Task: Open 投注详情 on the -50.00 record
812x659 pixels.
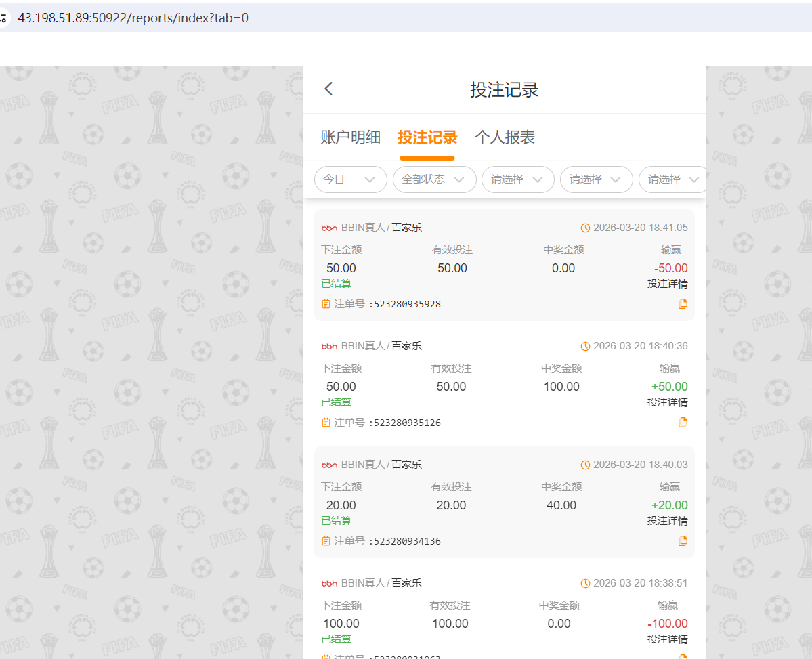Action: click(668, 283)
